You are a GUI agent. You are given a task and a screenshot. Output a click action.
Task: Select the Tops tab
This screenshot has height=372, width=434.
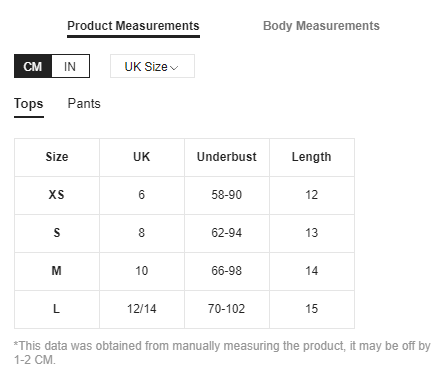(x=29, y=104)
